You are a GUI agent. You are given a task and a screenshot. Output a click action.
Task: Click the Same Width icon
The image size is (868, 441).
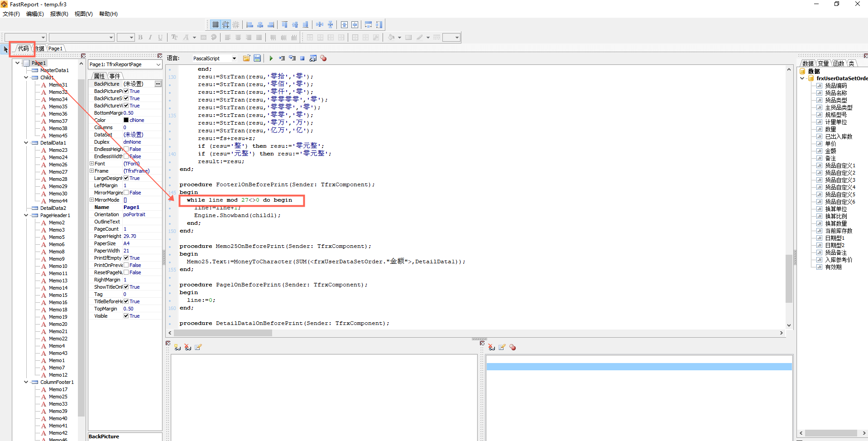click(369, 24)
